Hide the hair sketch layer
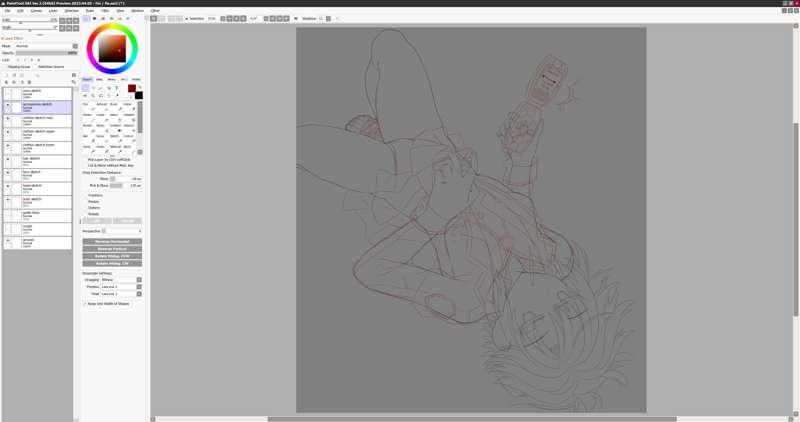 8,159
